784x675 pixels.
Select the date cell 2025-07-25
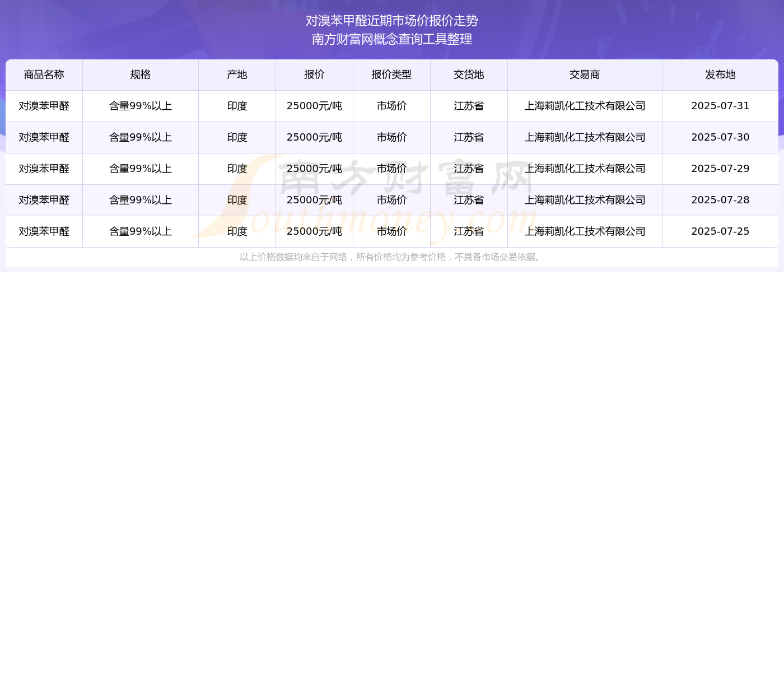721,231
